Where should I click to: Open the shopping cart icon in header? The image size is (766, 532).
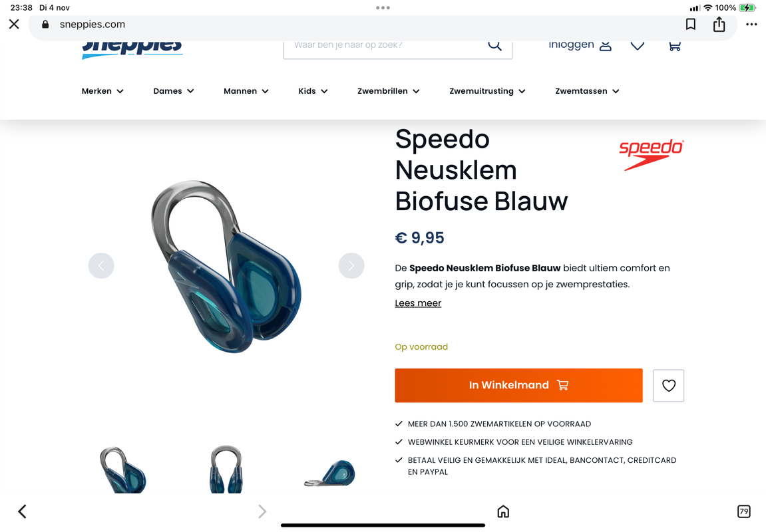click(674, 46)
